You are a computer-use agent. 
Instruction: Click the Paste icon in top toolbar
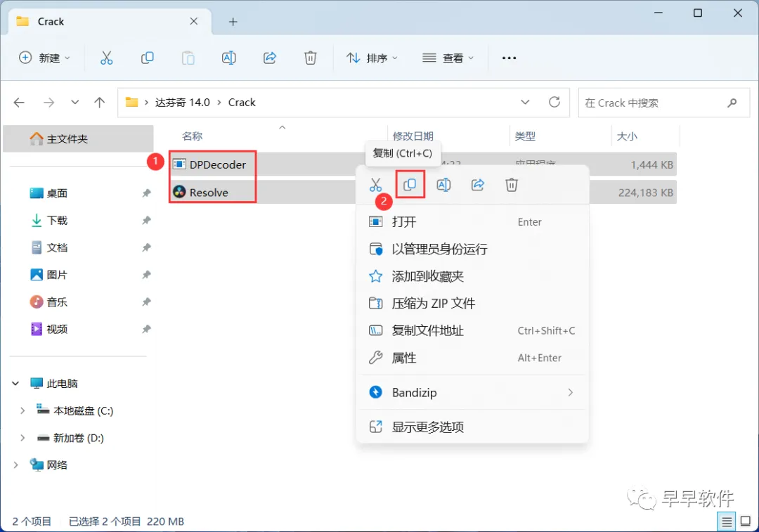tap(188, 58)
